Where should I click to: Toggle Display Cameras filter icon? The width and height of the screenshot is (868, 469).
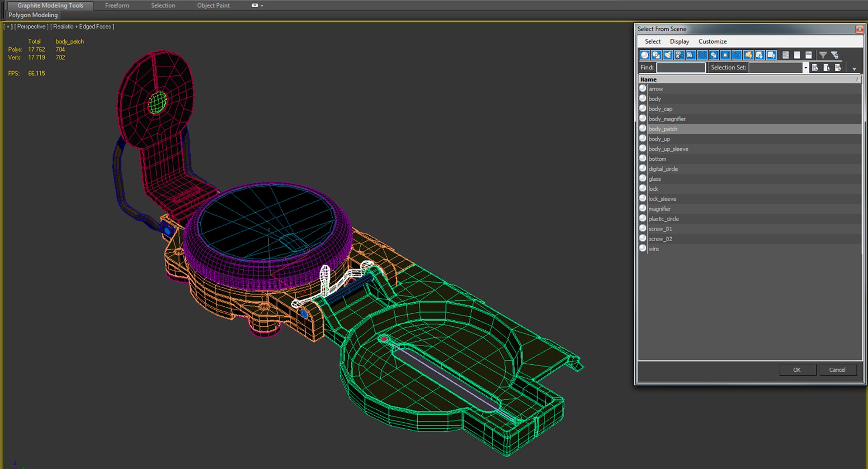point(679,55)
